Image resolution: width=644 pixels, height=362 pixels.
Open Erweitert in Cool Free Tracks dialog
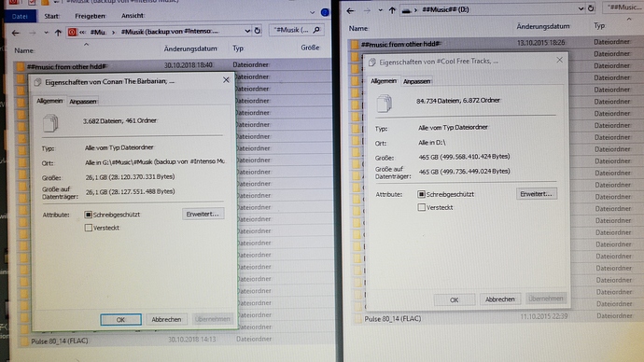[x=537, y=194]
